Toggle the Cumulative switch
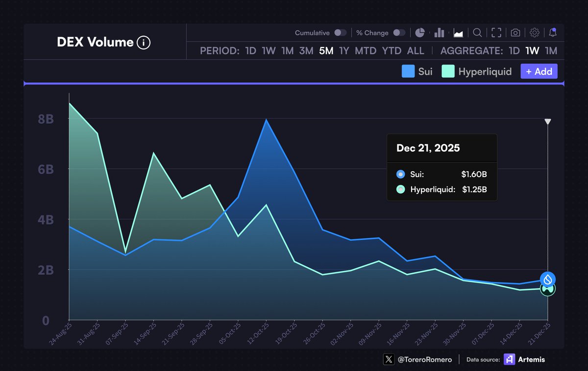 [341, 33]
